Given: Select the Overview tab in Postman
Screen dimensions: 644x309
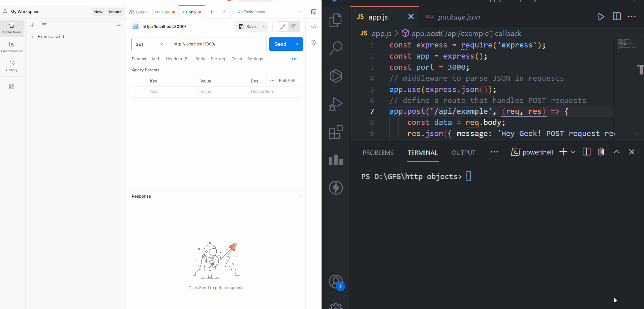Looking at the screenshot, I should pyautogui.click(x=139, y=12).
